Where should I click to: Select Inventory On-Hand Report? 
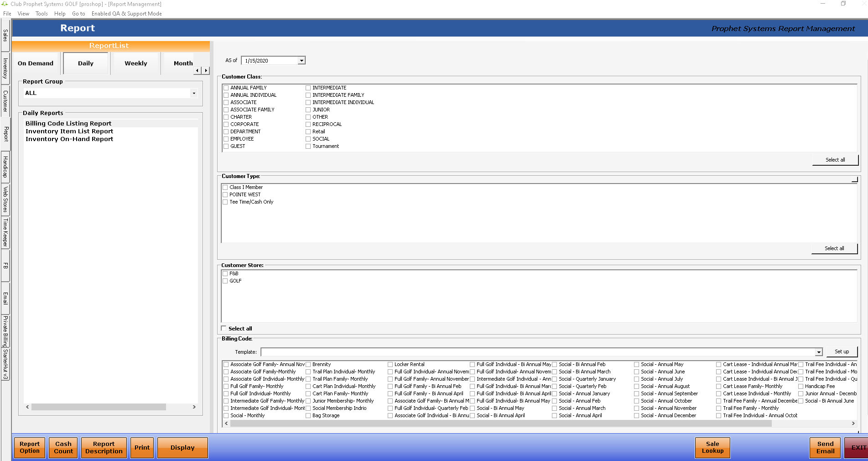coord(69,139)
